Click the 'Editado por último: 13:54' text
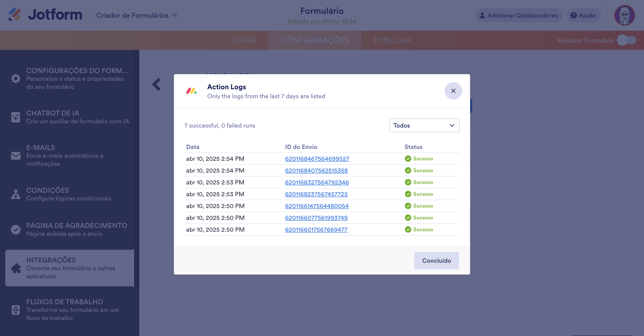The height and width of the screenshot is (336, 644). click(322, 21)
